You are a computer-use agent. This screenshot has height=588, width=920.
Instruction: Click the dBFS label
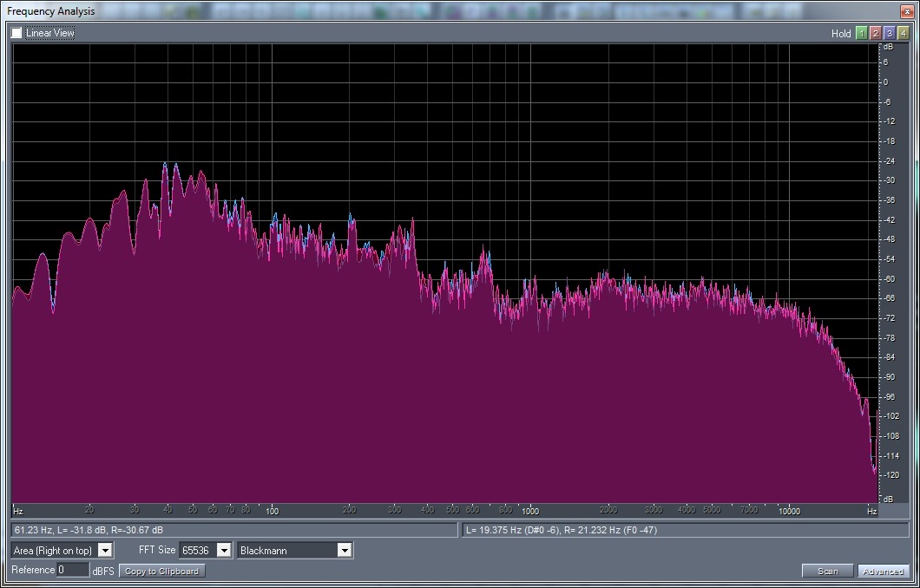pos(103,571)
